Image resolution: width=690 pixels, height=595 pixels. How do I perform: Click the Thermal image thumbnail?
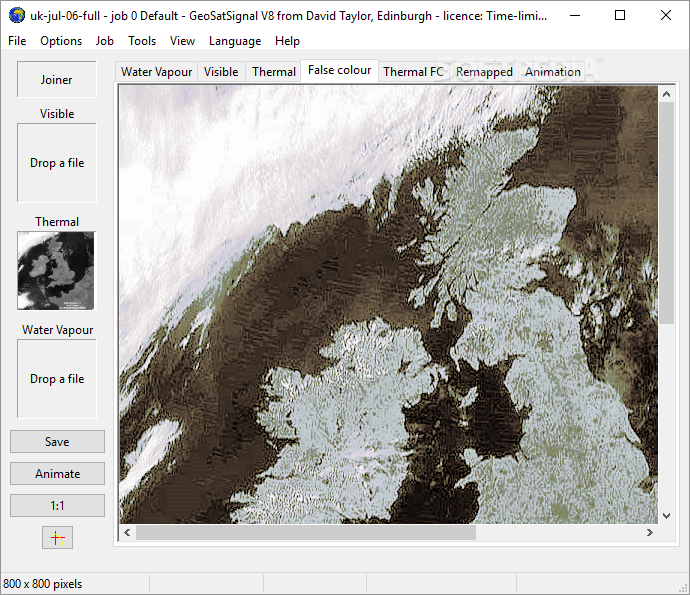56,271
